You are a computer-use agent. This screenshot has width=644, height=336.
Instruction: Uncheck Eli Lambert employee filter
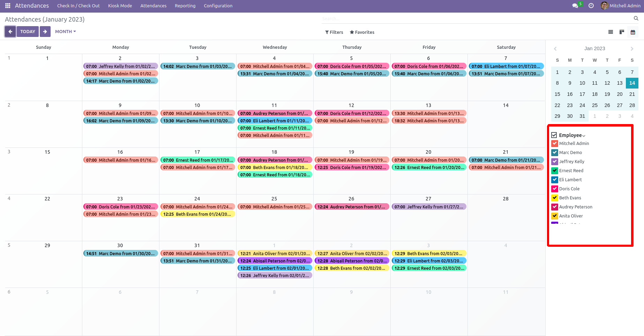point(555,180)
